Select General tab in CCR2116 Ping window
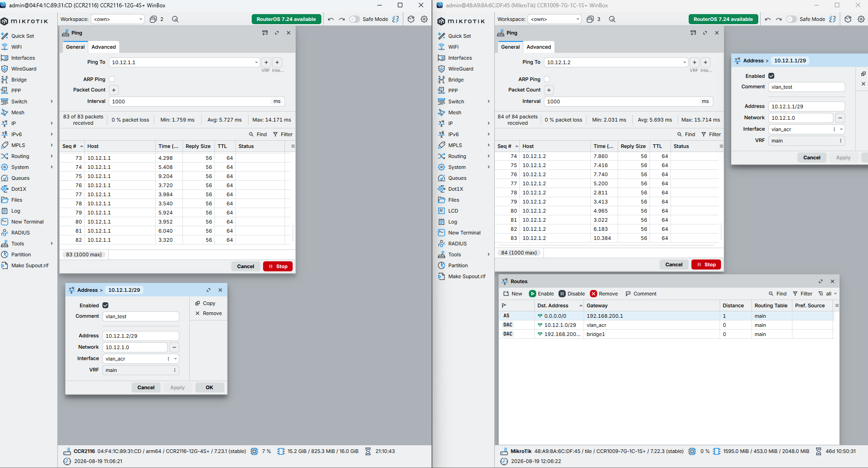 tap(75, 47)
